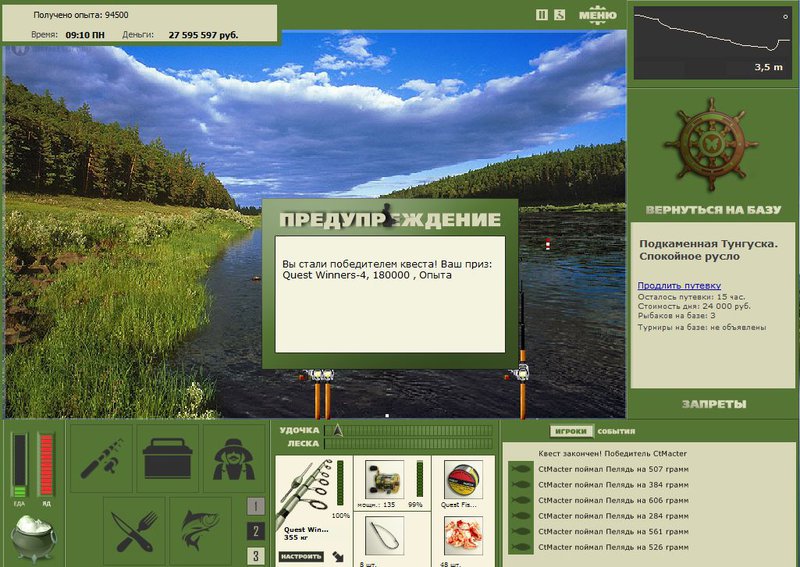Click fish icon beside Пелядь 606 грамм

tap(521, 500)
